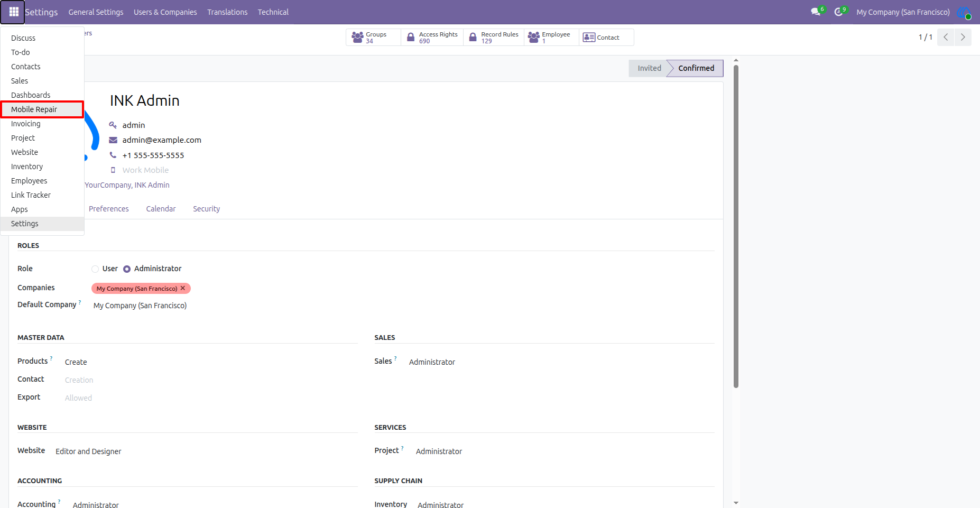The width and height of the screenshot is (980, 508).
Task: Click the admin@example.com email field
Action: (x=162, y=140)
